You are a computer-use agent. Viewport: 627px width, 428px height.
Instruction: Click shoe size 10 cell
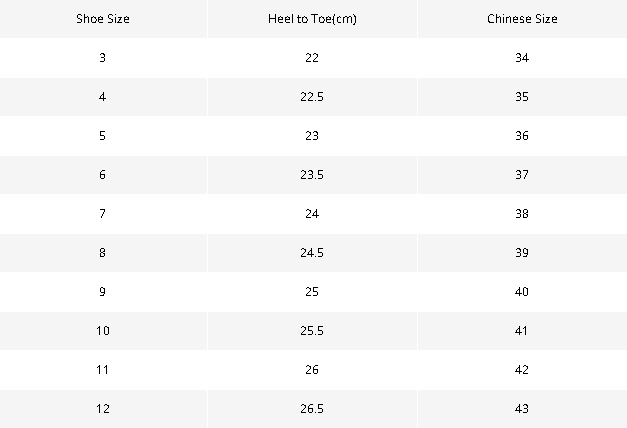coord(103,331)
